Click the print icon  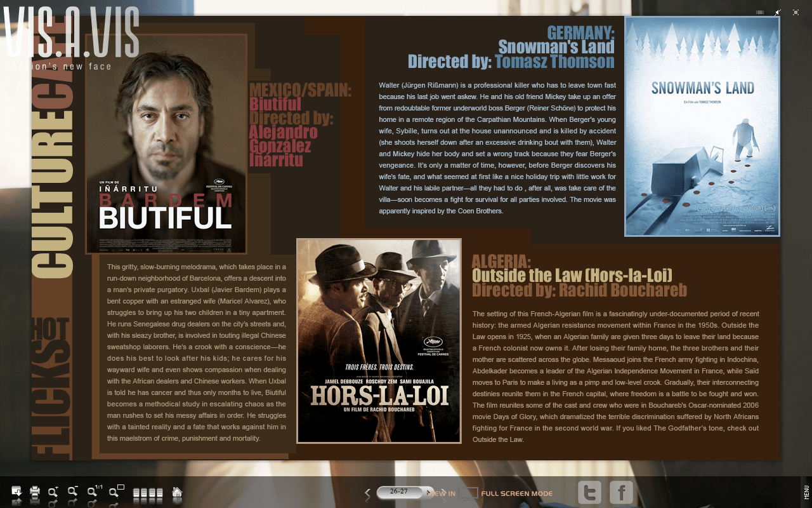pos(35,491)
